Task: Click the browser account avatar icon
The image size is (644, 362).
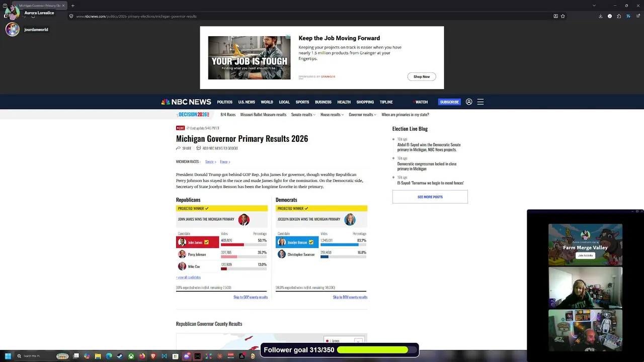Action: [x=610, y=16]
